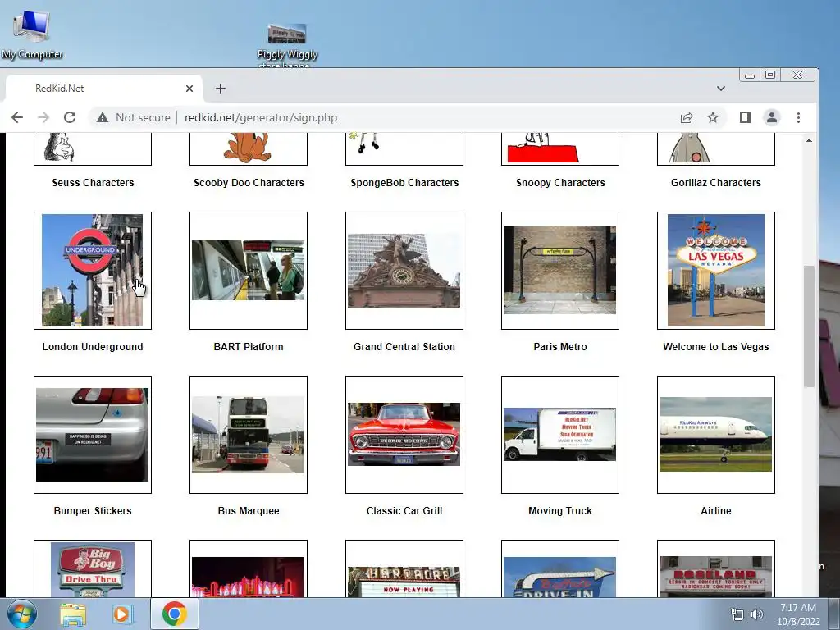Click the Gorillaz Characters label
The width and height of the screenshot is (840, 630).
tap(716, 183)
